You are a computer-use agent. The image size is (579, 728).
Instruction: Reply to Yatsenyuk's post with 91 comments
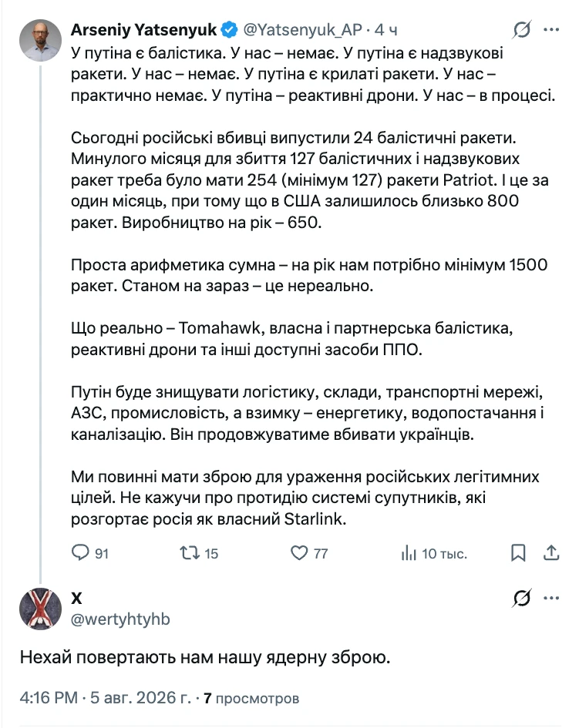[89, 553]
